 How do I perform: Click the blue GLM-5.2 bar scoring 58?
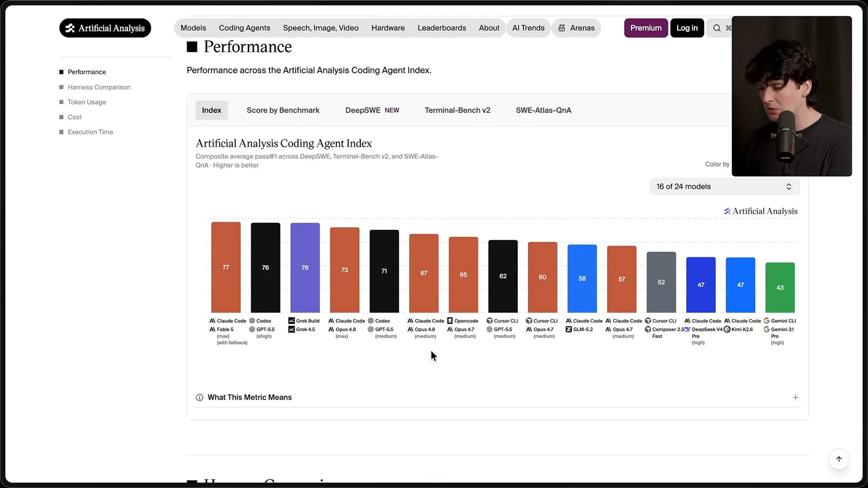pyautogui.click(x=582, y=279)
